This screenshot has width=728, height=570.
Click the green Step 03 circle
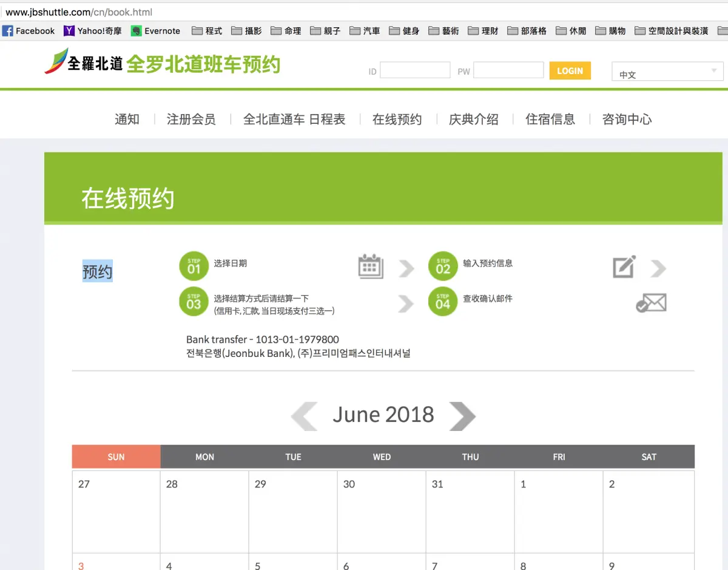coord(194,302)
